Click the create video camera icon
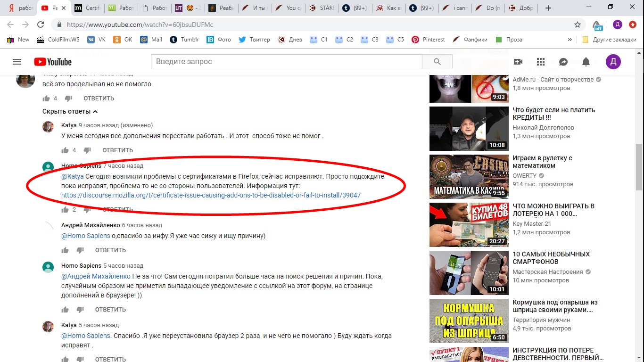The height and width of the screenshot is (362, 644). tap(518, 62)
